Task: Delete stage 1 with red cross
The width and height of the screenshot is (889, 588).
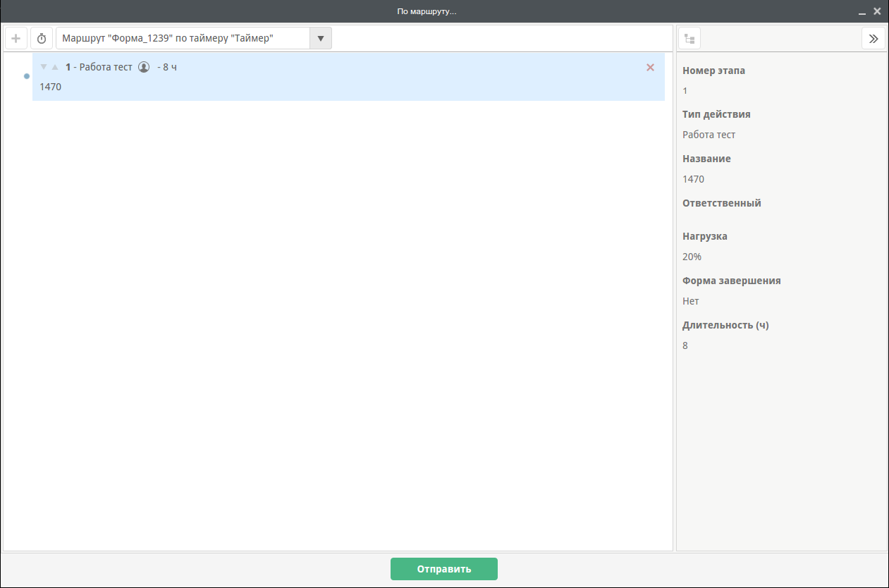Action: coord(650,67)
